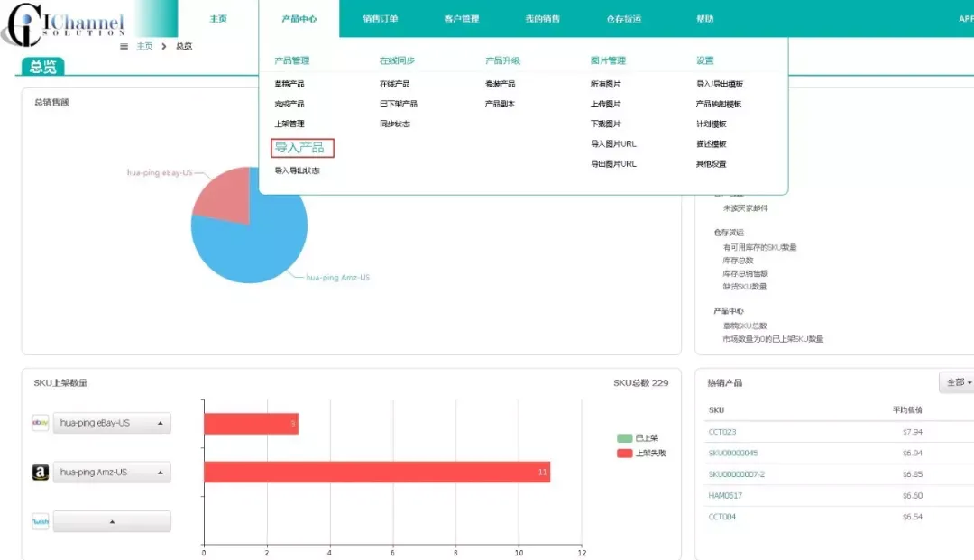Open the 全部 filter dropdown
Viewport: 974px width, 560px height.
tap(958, 382)
